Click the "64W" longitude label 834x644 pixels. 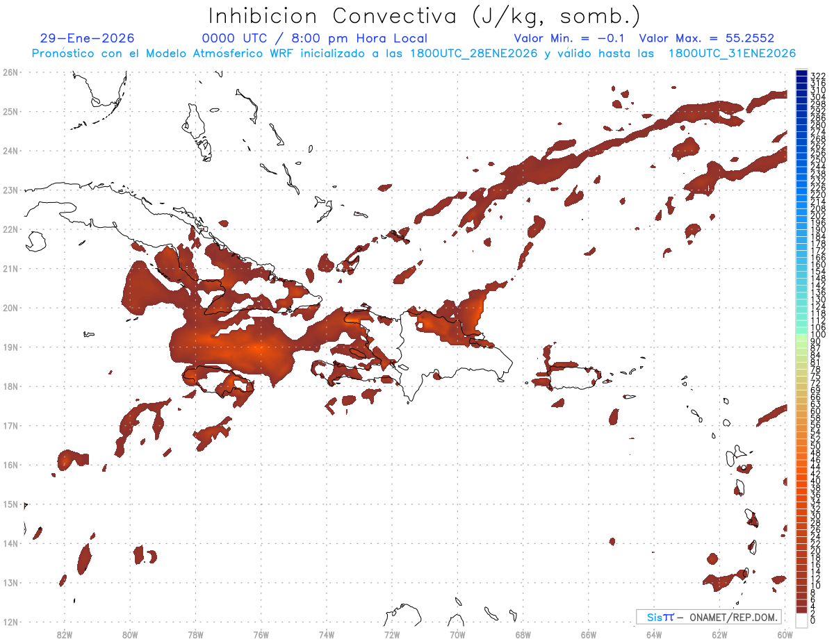654,634
